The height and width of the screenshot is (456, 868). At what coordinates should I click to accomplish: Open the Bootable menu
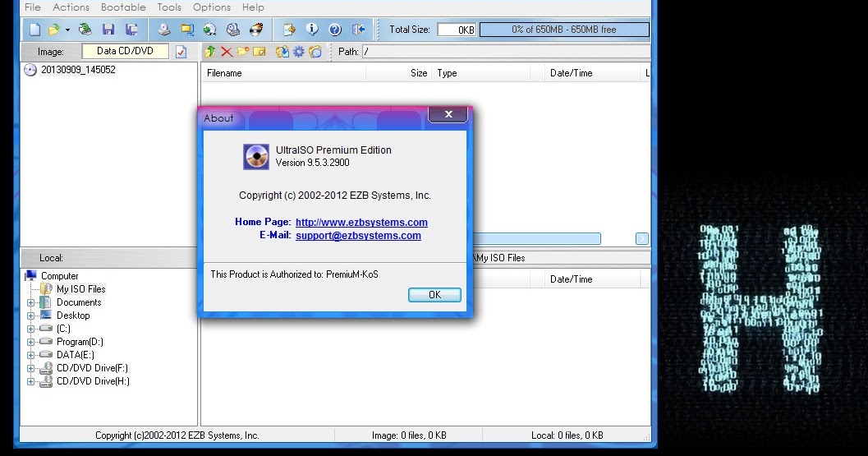coord(123,7)
